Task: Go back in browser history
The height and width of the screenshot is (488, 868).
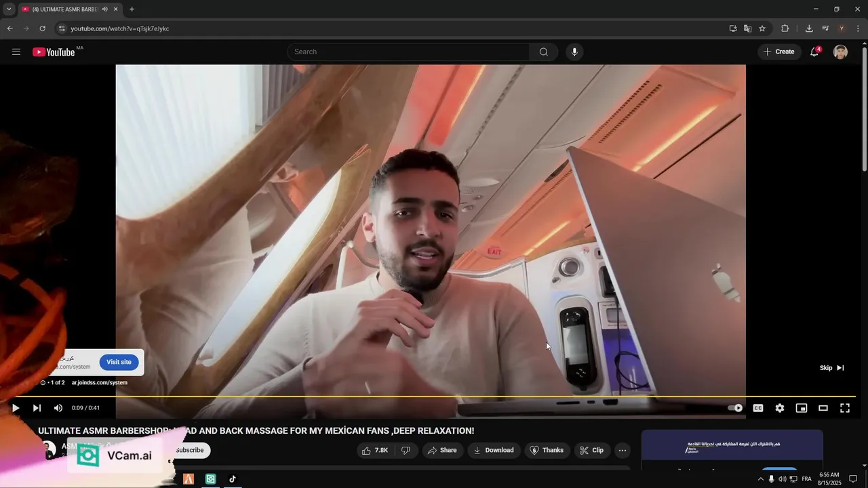Action: pyautogui.click(x=9, y=28)
